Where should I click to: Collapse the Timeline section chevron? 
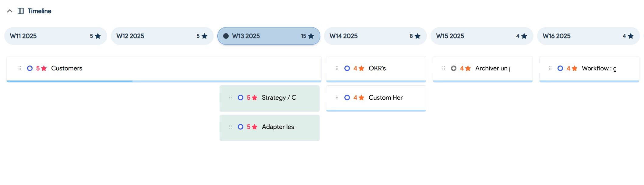point(10,11)
